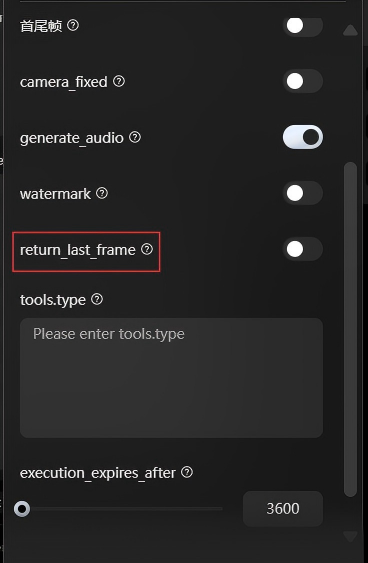The image size is (368, 563).
Task: Click the execution_expires_after help icon
Action: click(x=187, y=472)
